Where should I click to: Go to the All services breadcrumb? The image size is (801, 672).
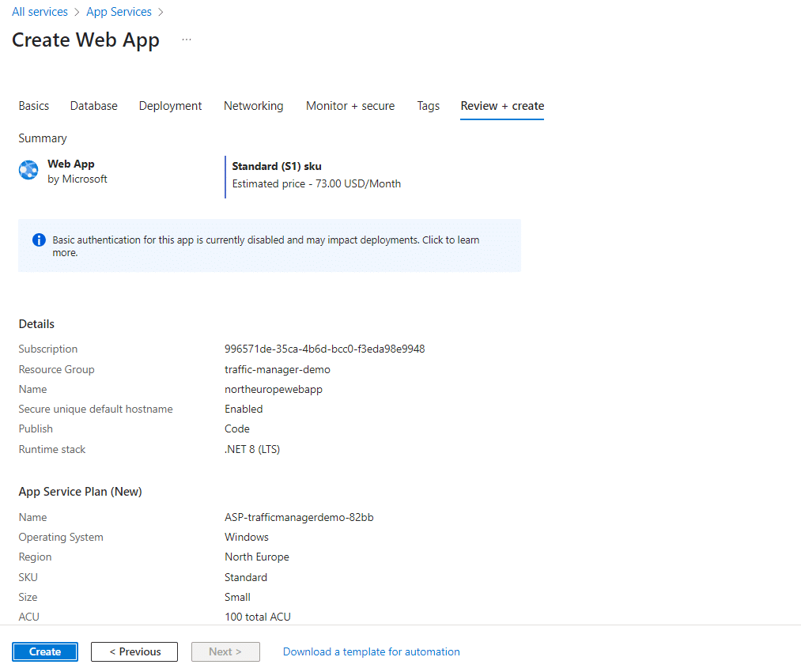40,12
